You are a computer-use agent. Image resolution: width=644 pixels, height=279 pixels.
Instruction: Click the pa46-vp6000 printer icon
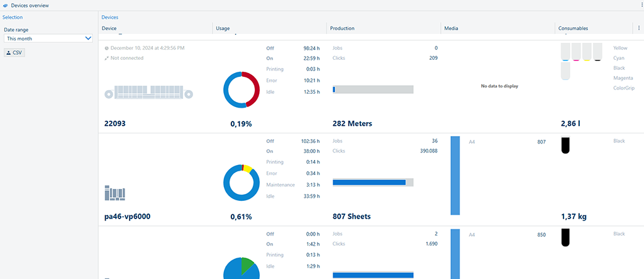point(114,192)
